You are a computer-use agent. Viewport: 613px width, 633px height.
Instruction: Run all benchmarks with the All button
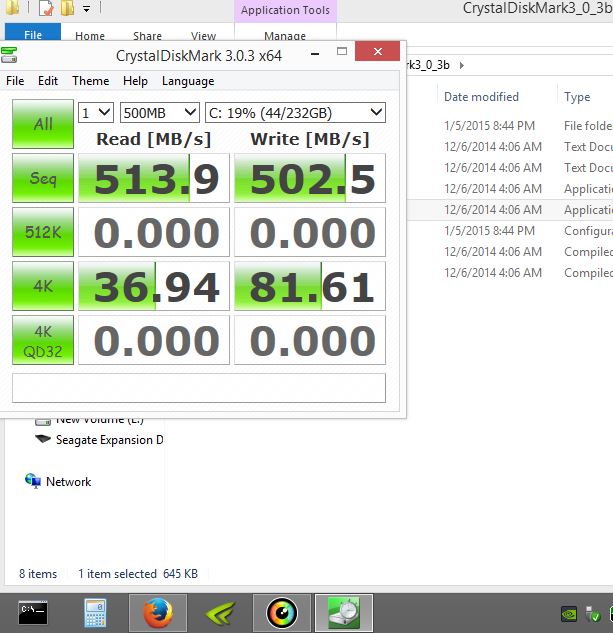[43, 124]
